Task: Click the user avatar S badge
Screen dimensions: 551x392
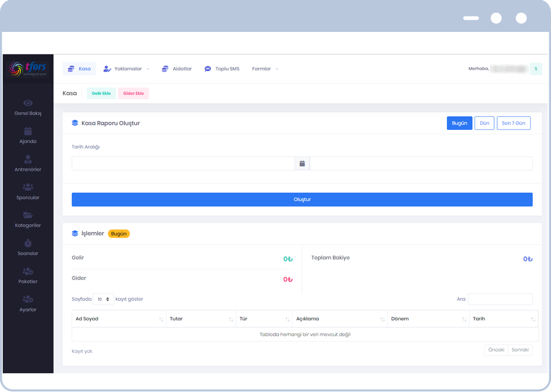Action: pos(536,69)
